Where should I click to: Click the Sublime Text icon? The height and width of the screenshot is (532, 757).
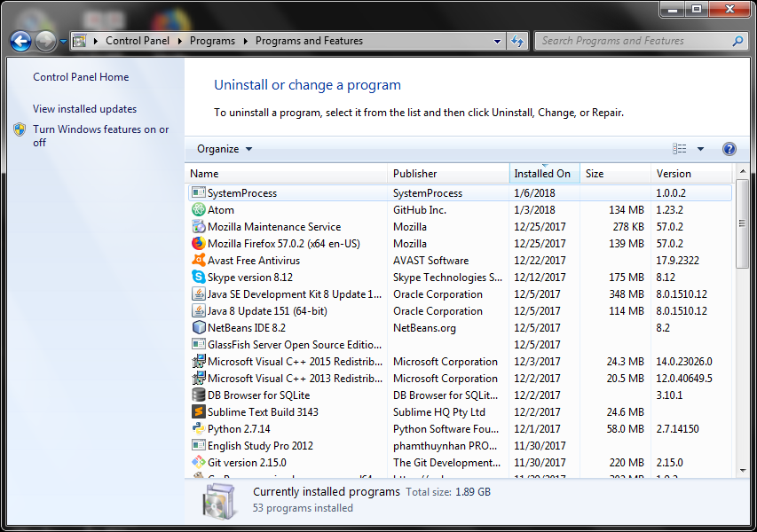(199, 412)
